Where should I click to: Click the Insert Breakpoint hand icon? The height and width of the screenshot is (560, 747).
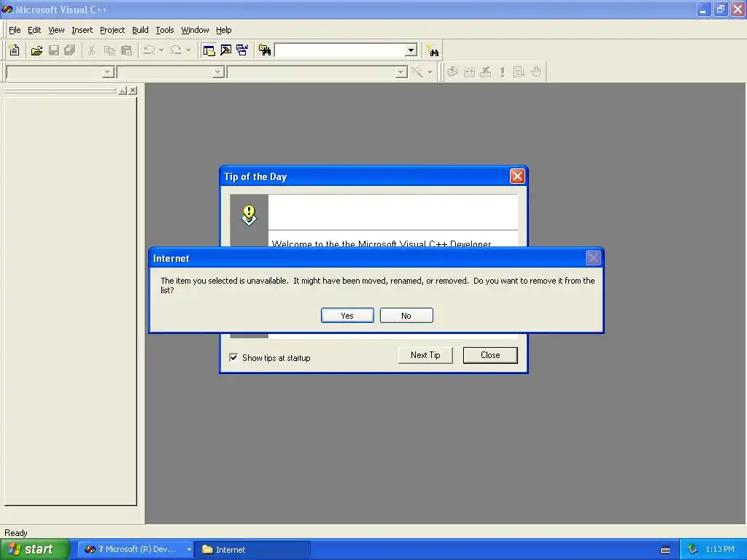[x=536, y=72]
